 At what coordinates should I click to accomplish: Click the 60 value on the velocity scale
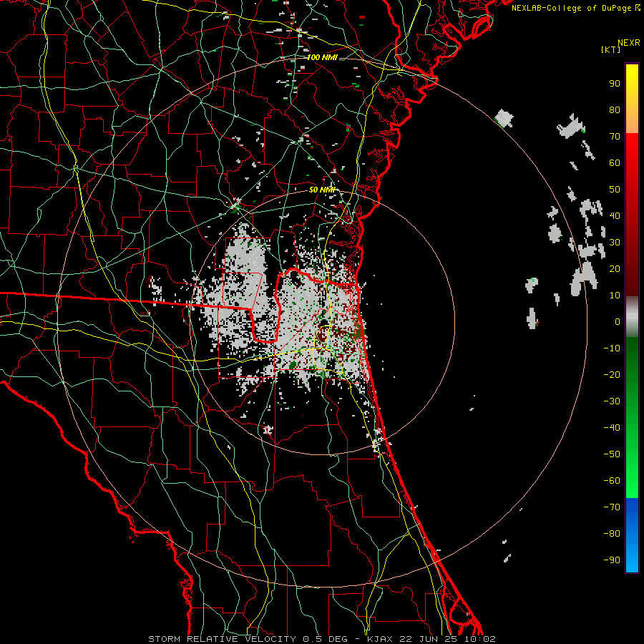[x=615, y=162]
